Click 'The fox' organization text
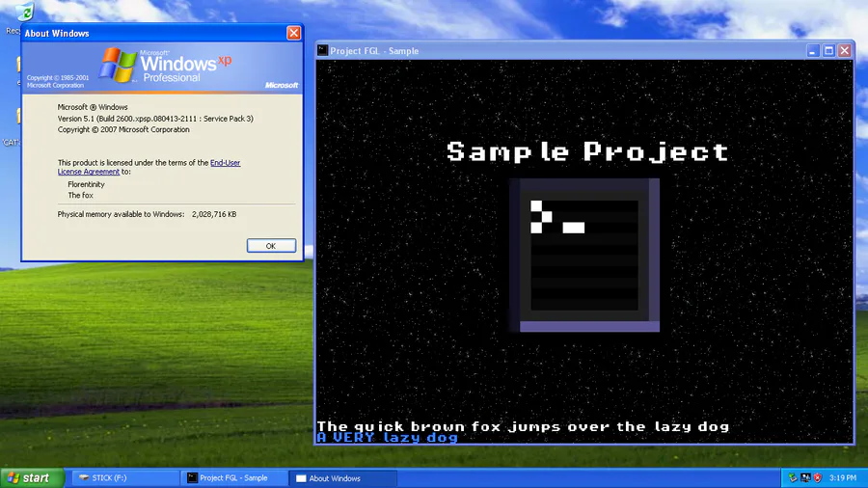The image size is (868, 488). click(80, 196)
